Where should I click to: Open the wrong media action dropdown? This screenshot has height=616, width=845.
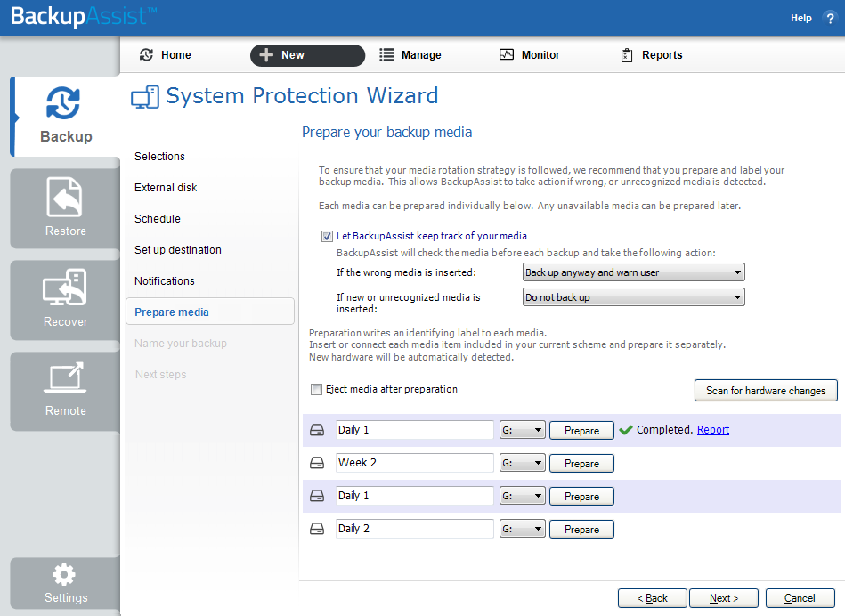click(634, 272)
